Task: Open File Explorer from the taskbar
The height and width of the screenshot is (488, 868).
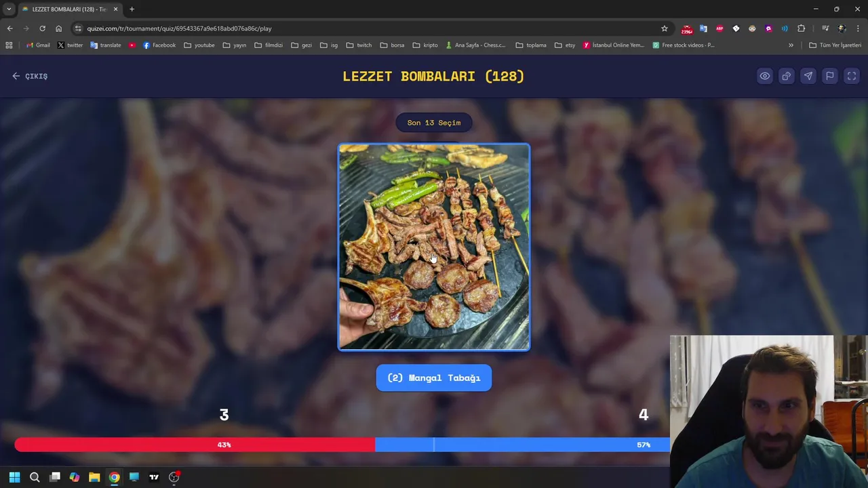Action: 94,477
